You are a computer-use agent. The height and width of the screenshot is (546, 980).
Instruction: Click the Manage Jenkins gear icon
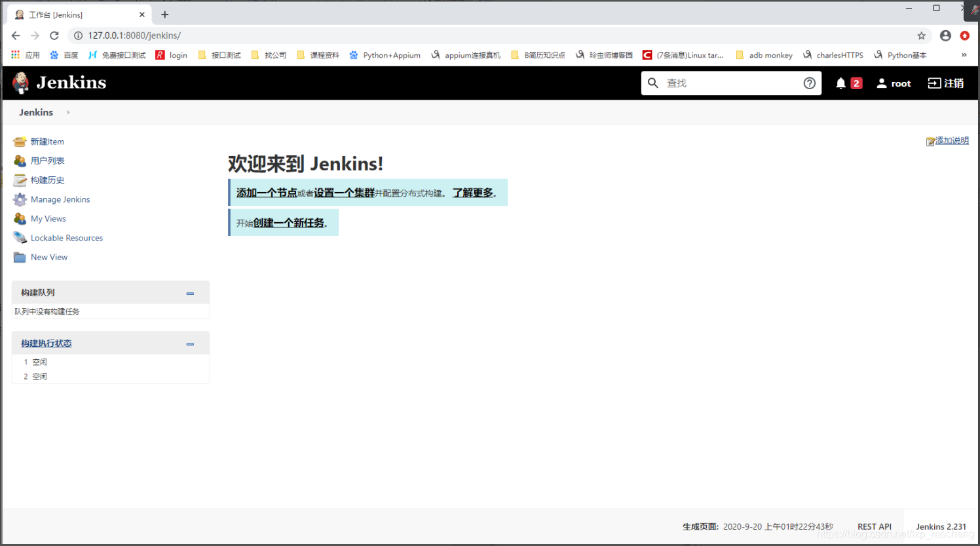20,199
